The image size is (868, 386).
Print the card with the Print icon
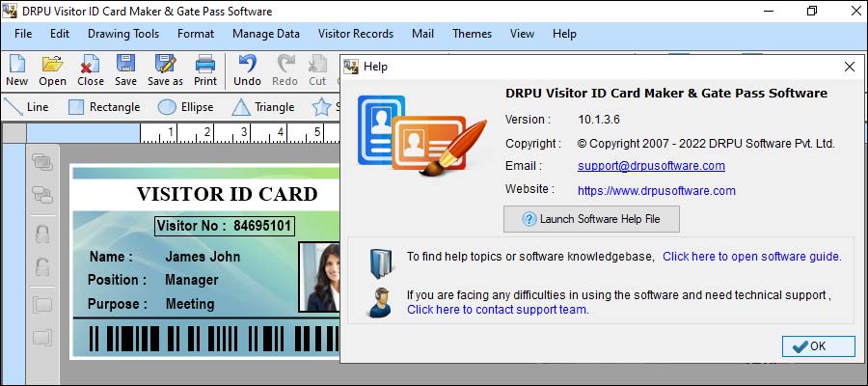point(205,64)
